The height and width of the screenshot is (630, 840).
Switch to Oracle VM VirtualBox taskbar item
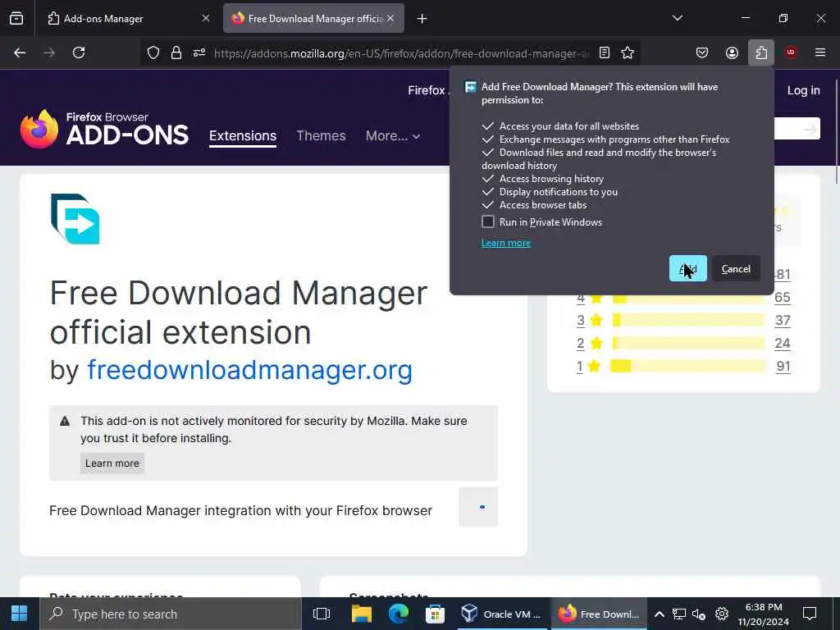[x=503, y=614]
